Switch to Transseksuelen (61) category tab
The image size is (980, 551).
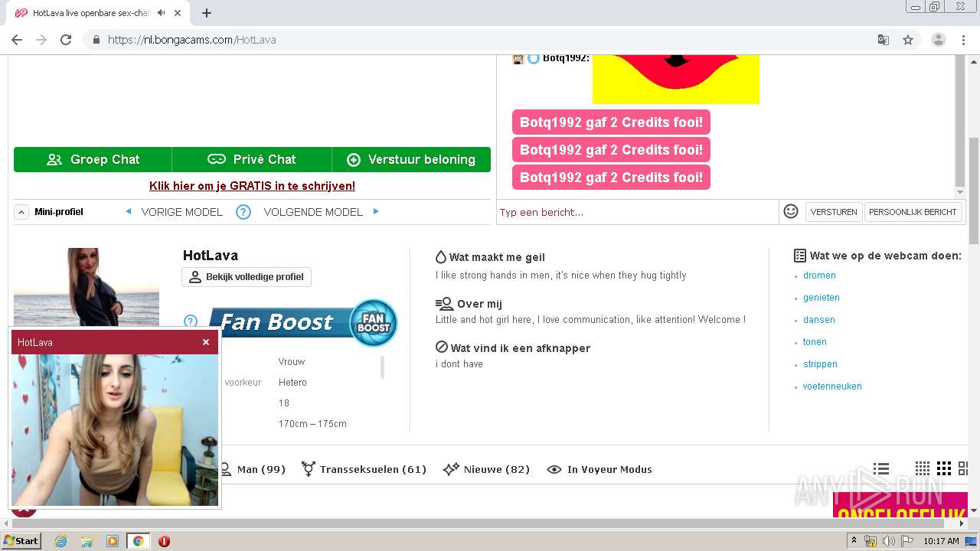(x=364, y=469)
